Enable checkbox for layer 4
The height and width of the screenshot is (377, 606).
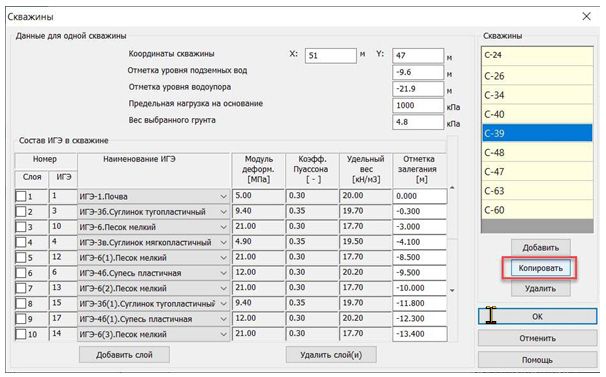21,242
